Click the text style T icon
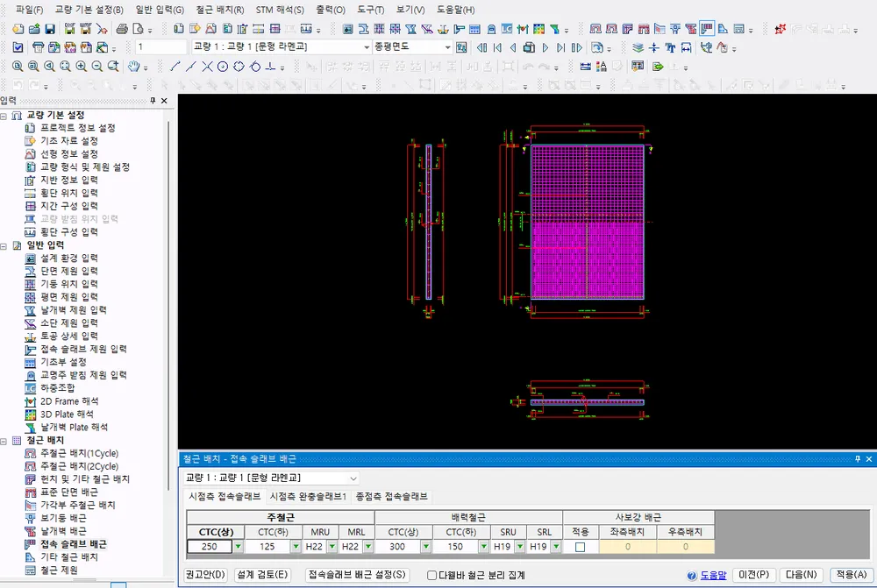This screenshot has height=588, width=877. pos(670,47)
